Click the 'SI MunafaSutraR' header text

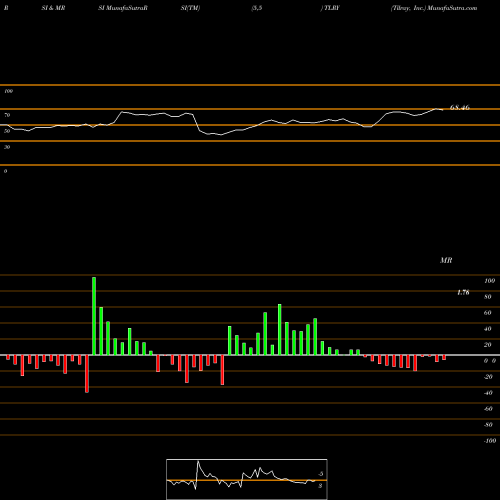[123, 8]
